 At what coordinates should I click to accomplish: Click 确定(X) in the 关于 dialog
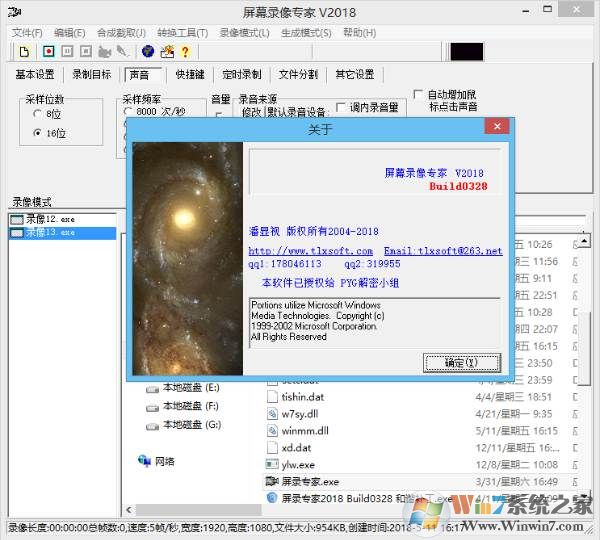[462, 362]
